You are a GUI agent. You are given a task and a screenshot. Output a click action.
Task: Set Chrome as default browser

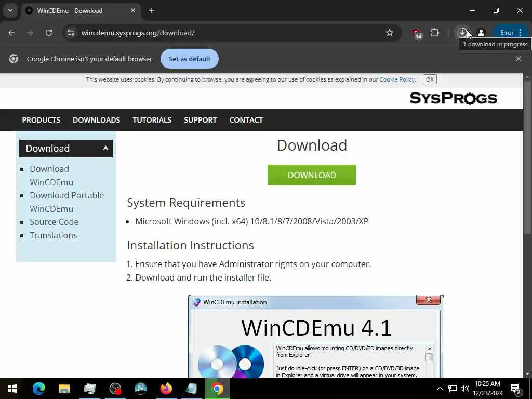coord(190,59)
